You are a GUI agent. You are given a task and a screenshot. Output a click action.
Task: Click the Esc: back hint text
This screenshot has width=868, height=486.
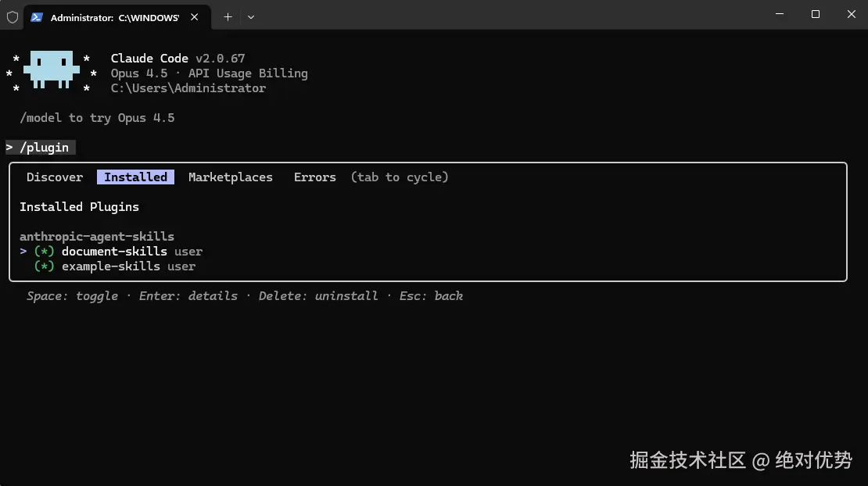click(433, 295)
